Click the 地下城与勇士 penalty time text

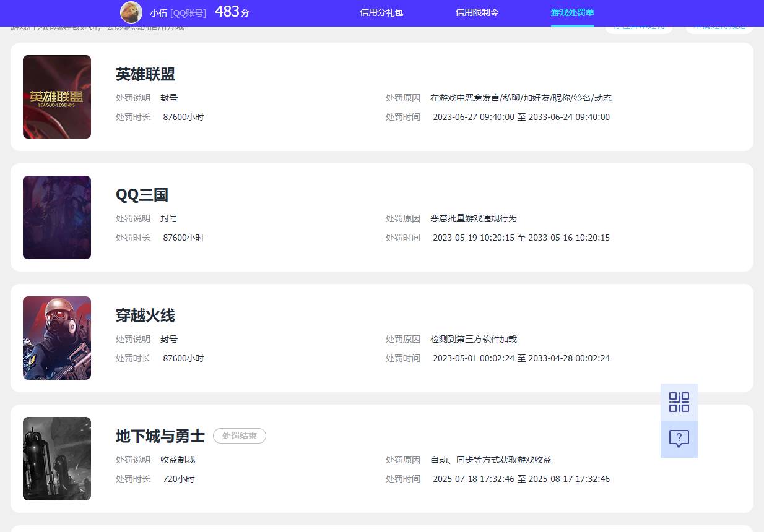521,479
